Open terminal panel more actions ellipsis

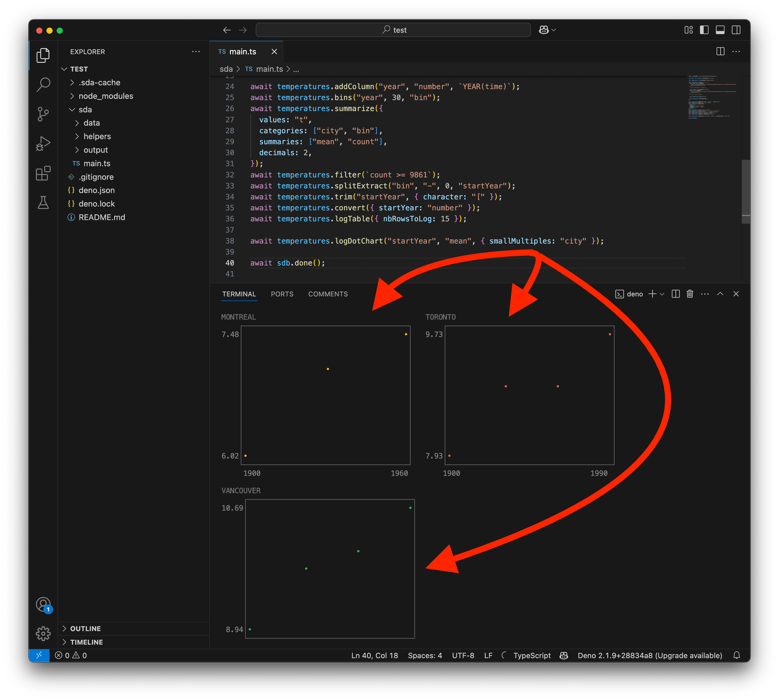705,294
